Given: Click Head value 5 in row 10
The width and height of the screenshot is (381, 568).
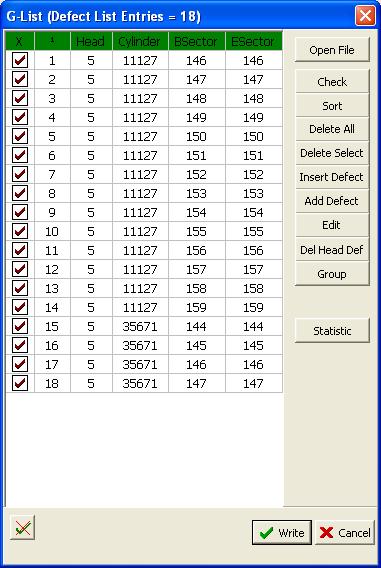Looking at the screenshot, I should coord(91,231).
